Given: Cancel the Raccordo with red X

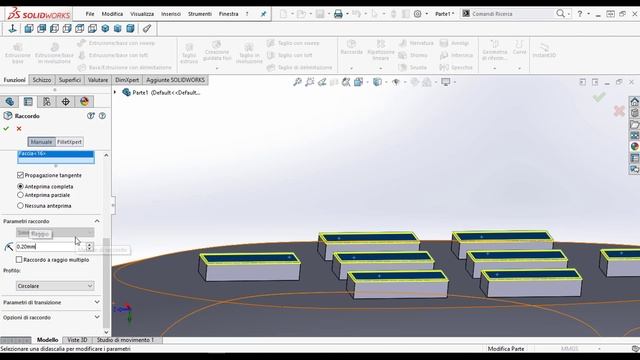Looking at the screenshot, I should point(19,129).
